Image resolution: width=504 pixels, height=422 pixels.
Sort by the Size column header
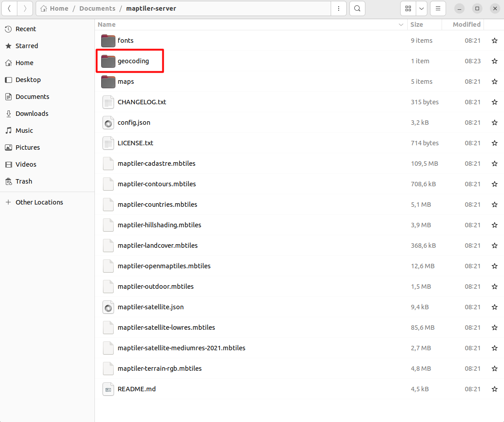[425, 25]
